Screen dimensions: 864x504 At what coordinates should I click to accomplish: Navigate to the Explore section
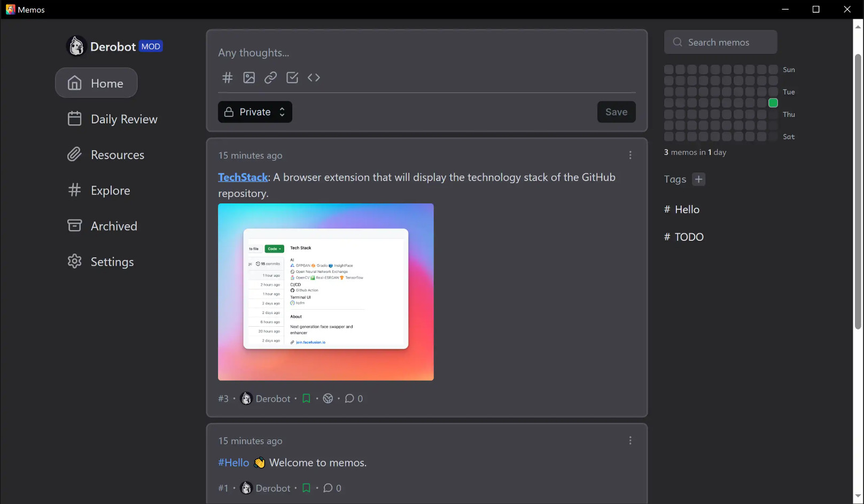click(99, 191)
